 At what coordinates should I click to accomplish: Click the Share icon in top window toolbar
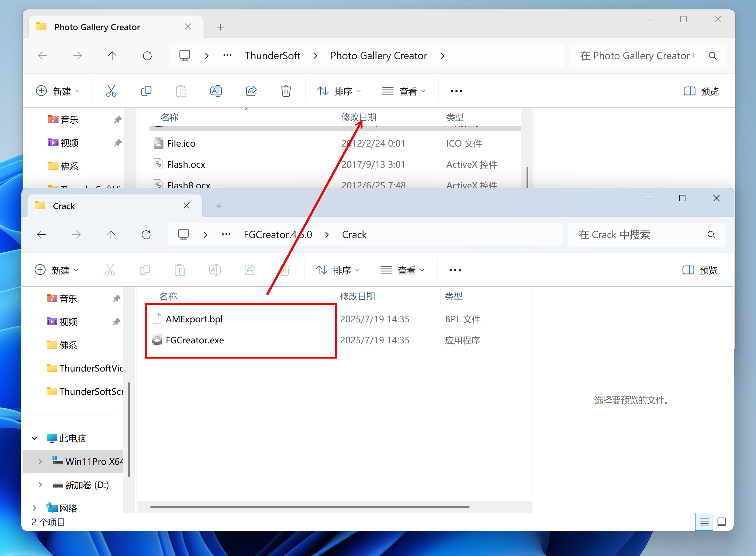(x=251, y=91)
